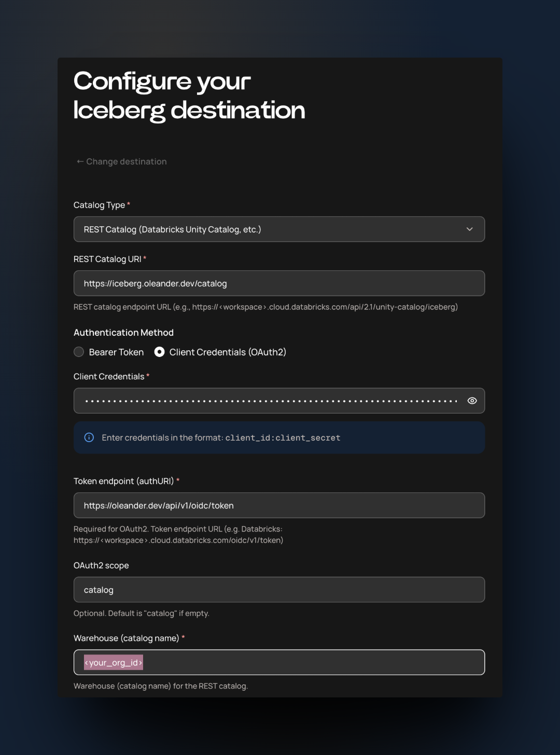Screen dimensions: 560x755
Task: Select Bearer Token authentication radio
Action: [79, 352]
